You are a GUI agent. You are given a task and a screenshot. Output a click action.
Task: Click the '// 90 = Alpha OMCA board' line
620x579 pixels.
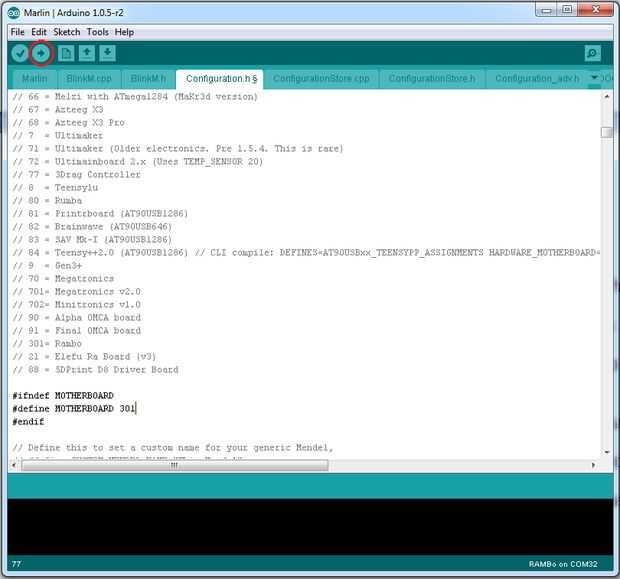[x=76, y=317]
